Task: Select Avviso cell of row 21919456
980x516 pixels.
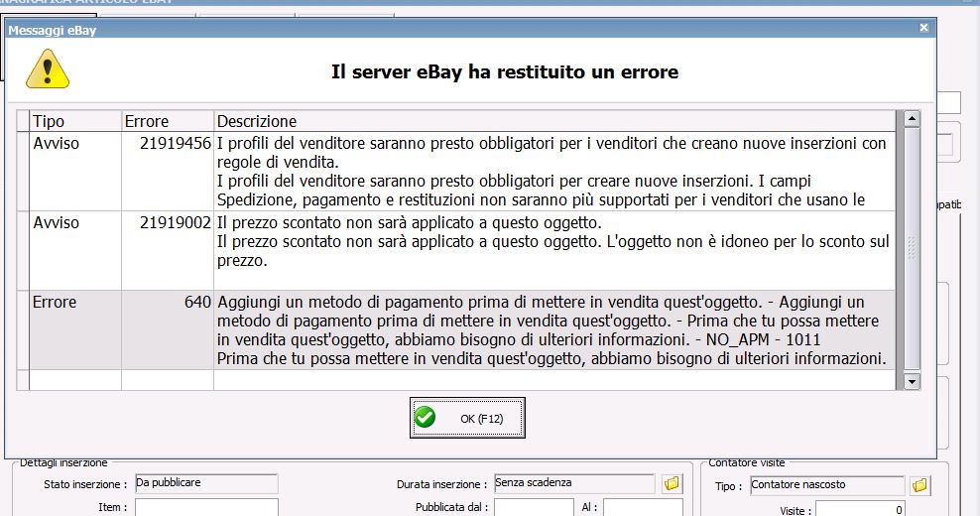Action: click(x=75, y=171)
